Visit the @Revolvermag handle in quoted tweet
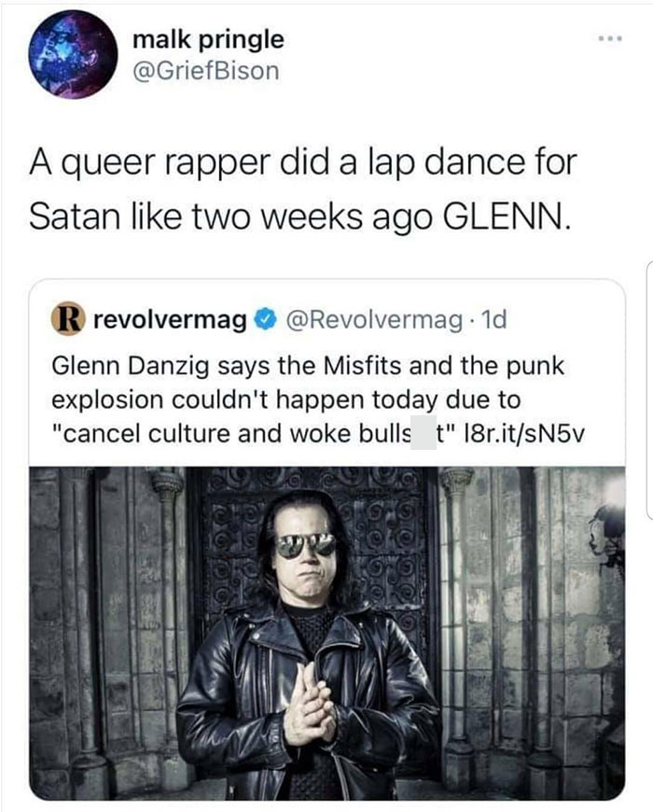Screen dimensions: 653x812 (373, 320)
